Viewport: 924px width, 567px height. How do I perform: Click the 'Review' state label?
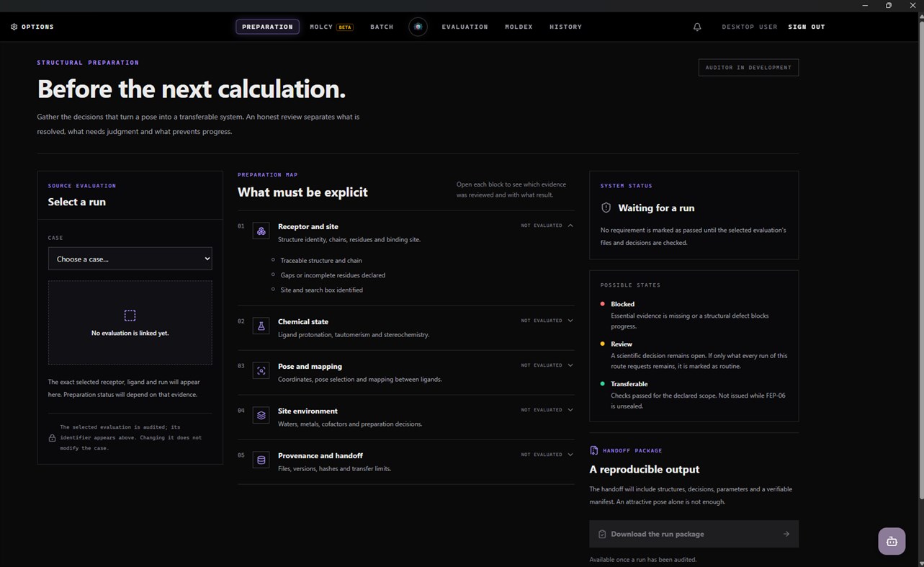click(x=621, y=344)
